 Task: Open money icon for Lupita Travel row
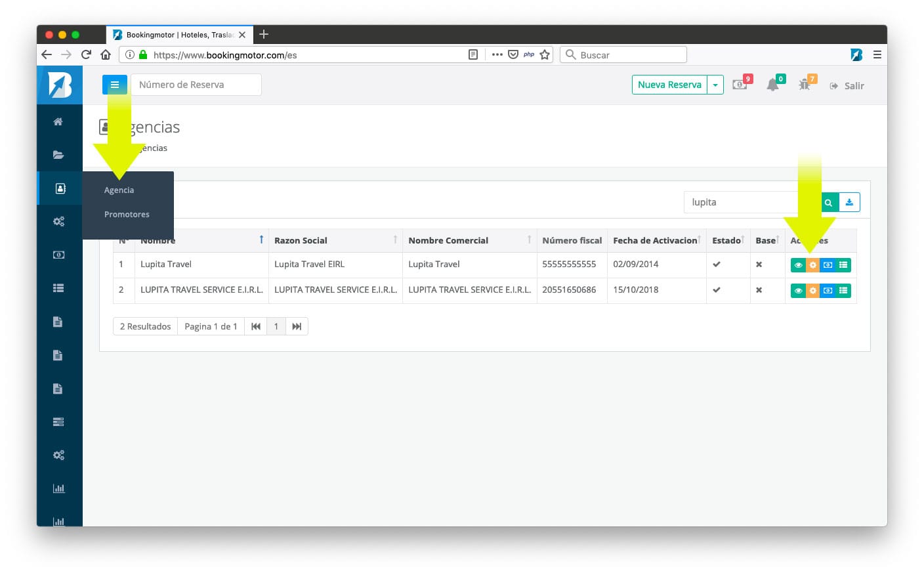tap(828, 265)
